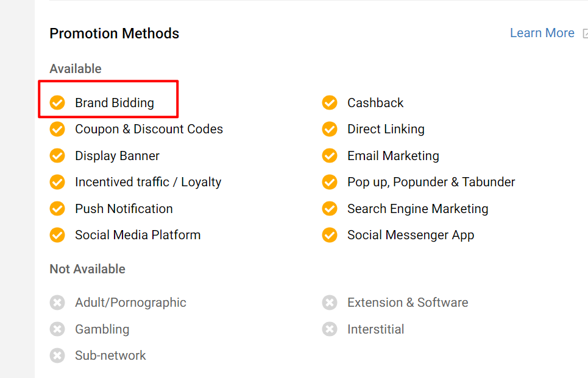Select the Incentived traffic / Loyalty label
This screenshot has height=378, width=588.
[x=148, y=182]
